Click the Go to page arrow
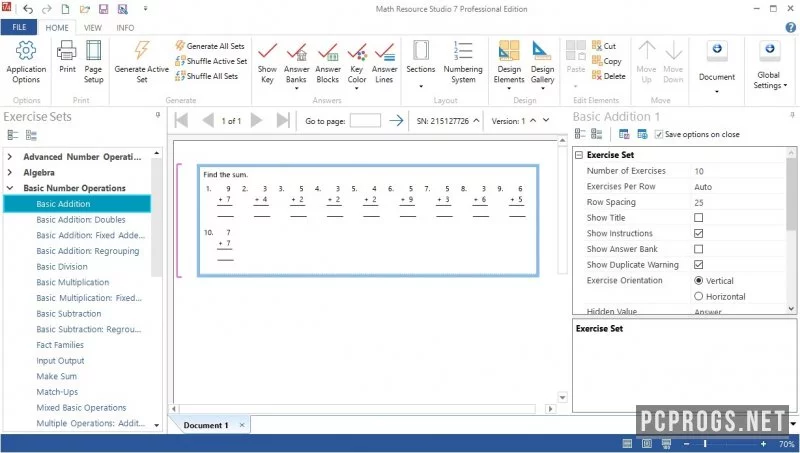800x453 pixels. (396, 120)
